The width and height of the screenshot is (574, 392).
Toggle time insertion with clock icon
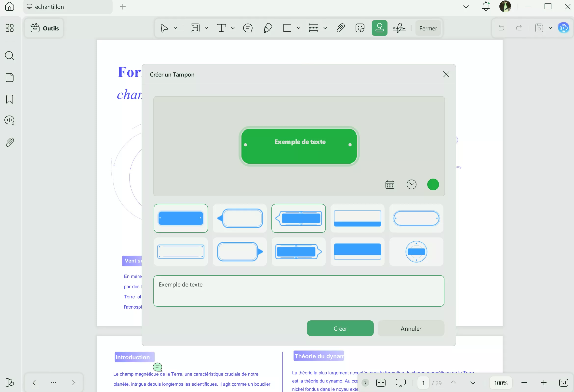(x=411, y=184)
